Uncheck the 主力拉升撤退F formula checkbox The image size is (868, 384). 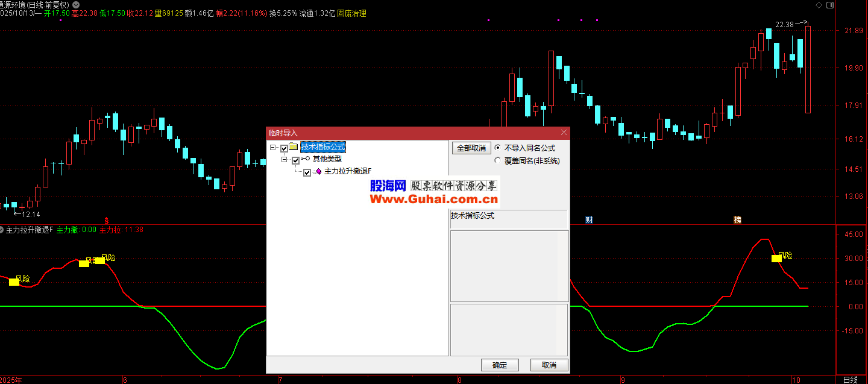307,172
